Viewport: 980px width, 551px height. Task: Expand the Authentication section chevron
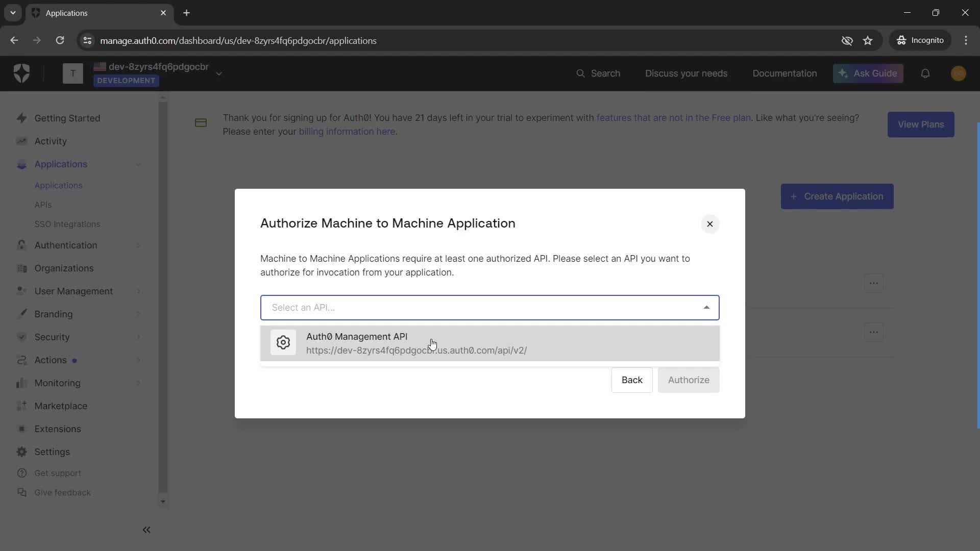[138, 245]
